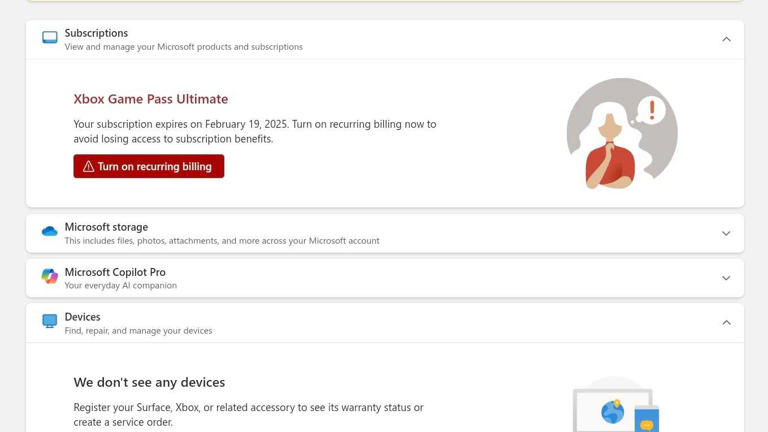Collapse the Devices section with its chevron
The width and height of the screenshot is (768, 432).
pyautogui.click(x=726, y=322)
